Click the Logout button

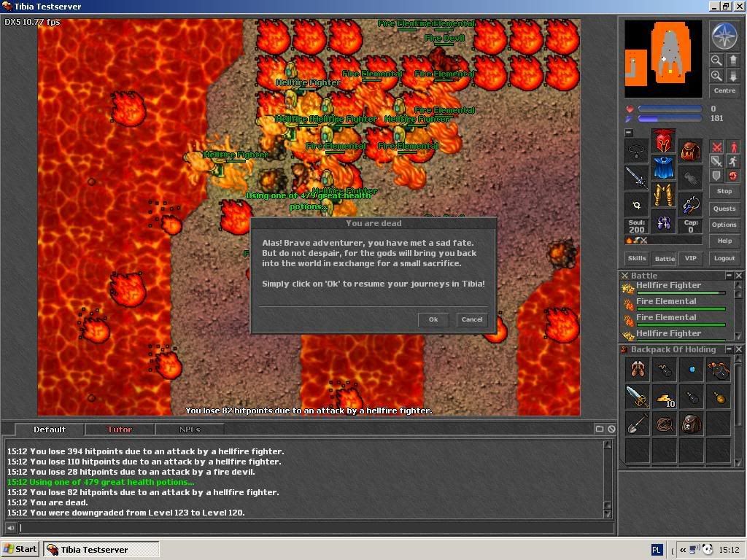[x=724, y=258]
